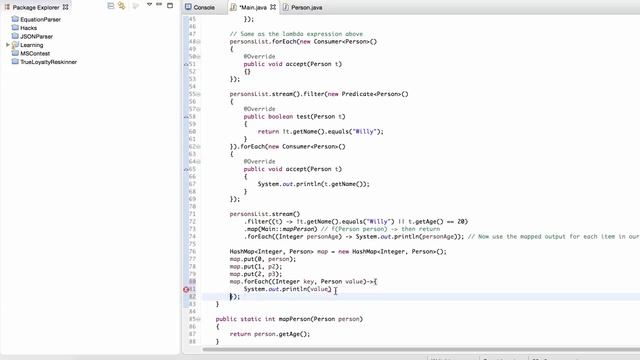640x360 pixels.
Task: Select the JSONParser project
Action: pyautogui.click(x=36, y=36)
